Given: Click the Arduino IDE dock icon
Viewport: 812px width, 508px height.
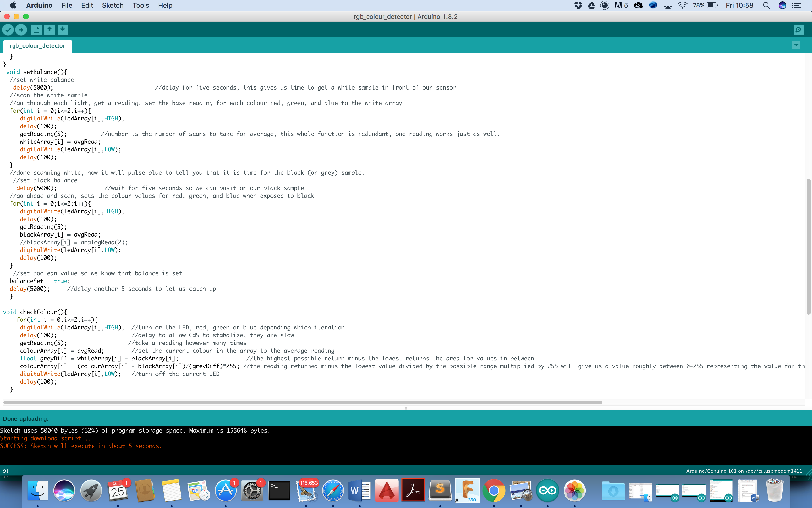Looking at the screenshot, I should pyautogui.click(x=548, y=491).
